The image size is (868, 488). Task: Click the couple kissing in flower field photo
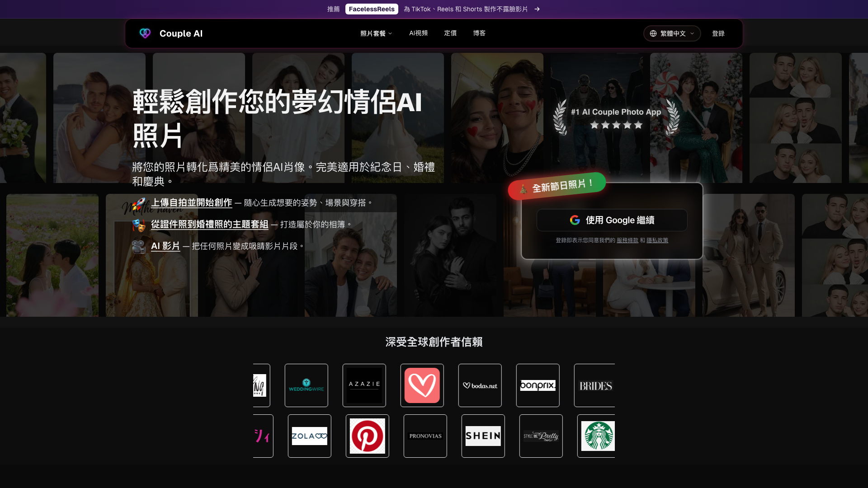tap(52, 255)
